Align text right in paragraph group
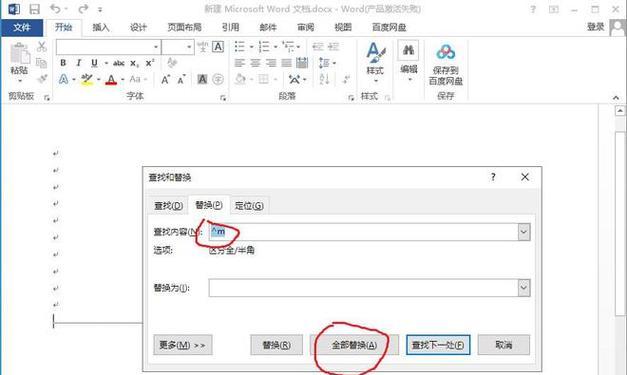Image resolution: width=627 pixels, height=375 pixels. point(271,63)
